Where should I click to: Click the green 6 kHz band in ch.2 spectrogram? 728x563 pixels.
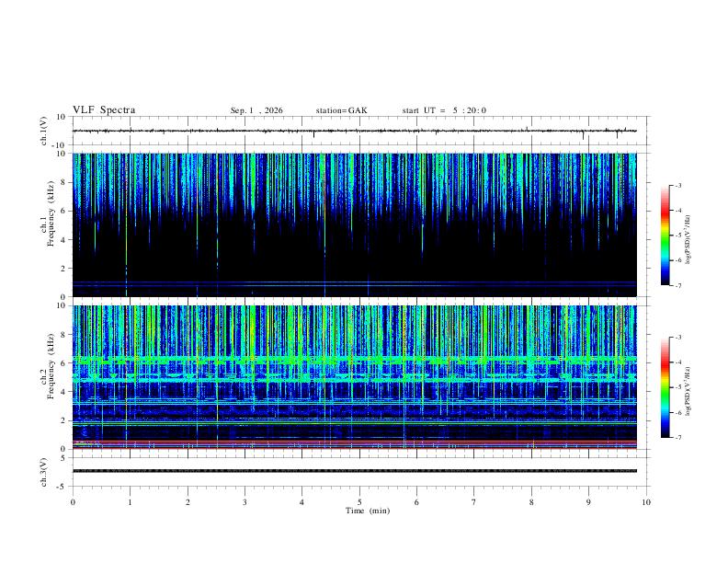pos(354,360)
